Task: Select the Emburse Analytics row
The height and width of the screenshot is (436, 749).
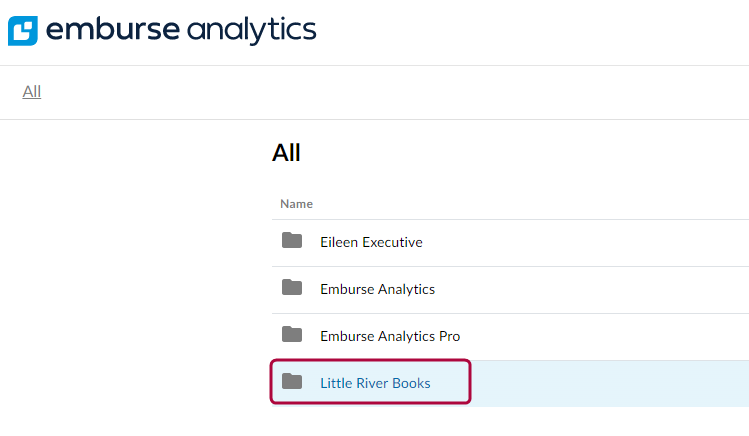Action: [x=510, y=290]
